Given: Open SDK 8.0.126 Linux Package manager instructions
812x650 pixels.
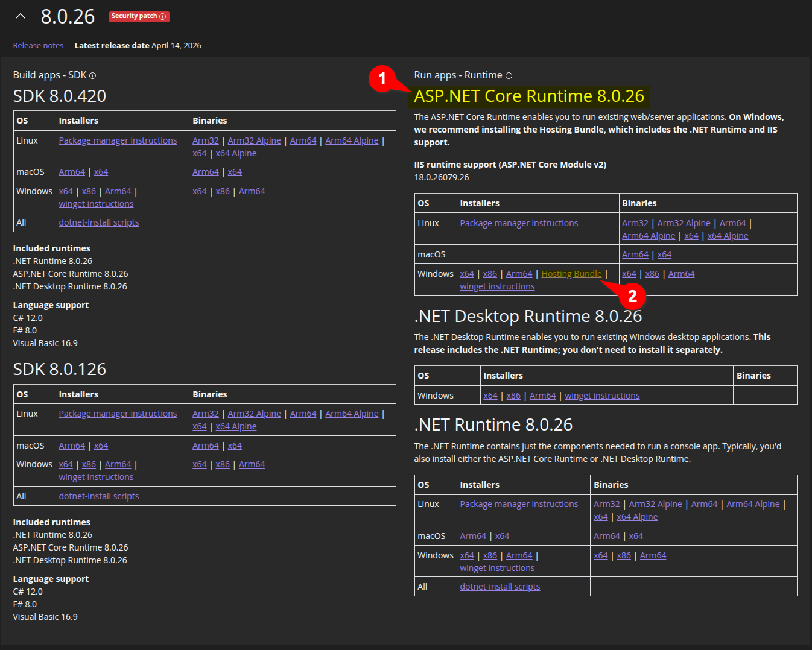Looking at the screenshot, I should pyautogui.click(x=118, y=414).
